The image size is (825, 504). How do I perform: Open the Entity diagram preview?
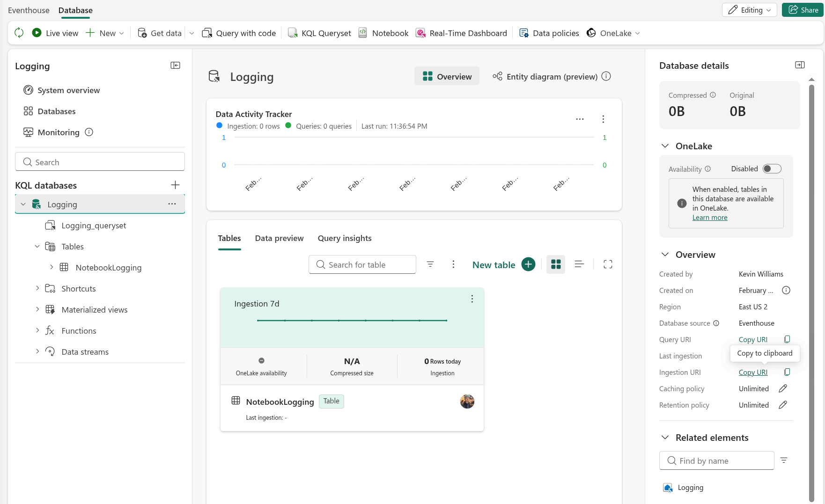(x=551, y=76)
